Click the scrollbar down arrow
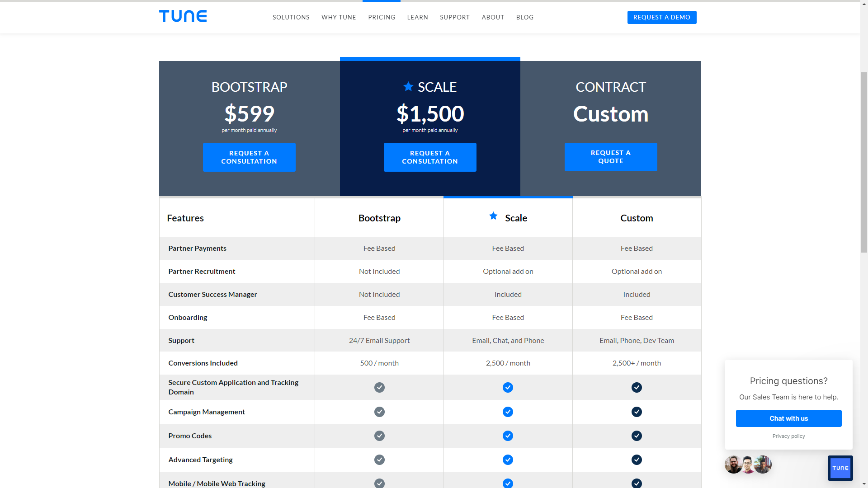 point(864,484)
